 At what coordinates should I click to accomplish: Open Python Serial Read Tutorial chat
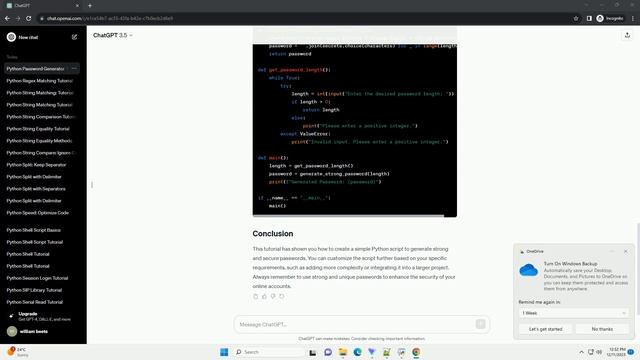coord(35,302)
